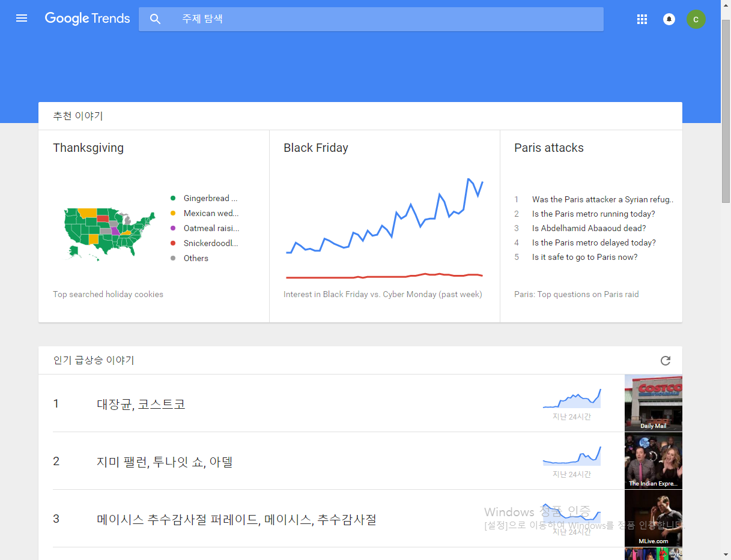Open trending story 대장균, 코스트코
The image size is (731, 560).
(141, 404)
